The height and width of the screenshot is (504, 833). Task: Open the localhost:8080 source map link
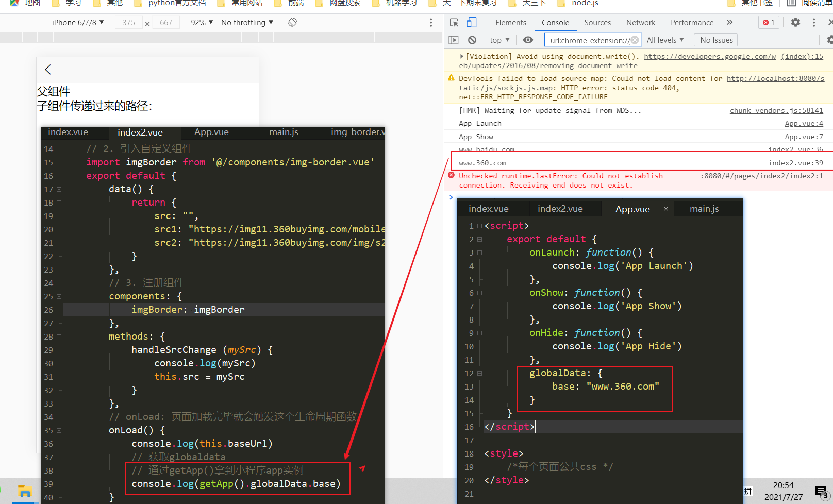pos(775,78)
